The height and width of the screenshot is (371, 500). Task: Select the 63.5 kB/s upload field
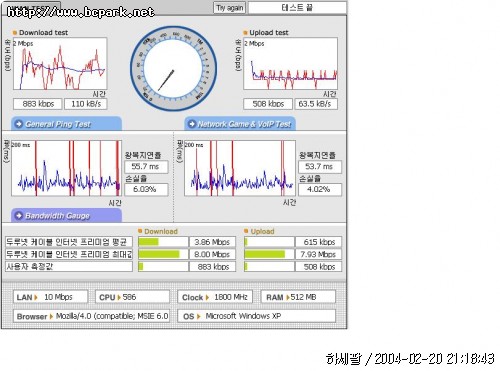[316, 104]
